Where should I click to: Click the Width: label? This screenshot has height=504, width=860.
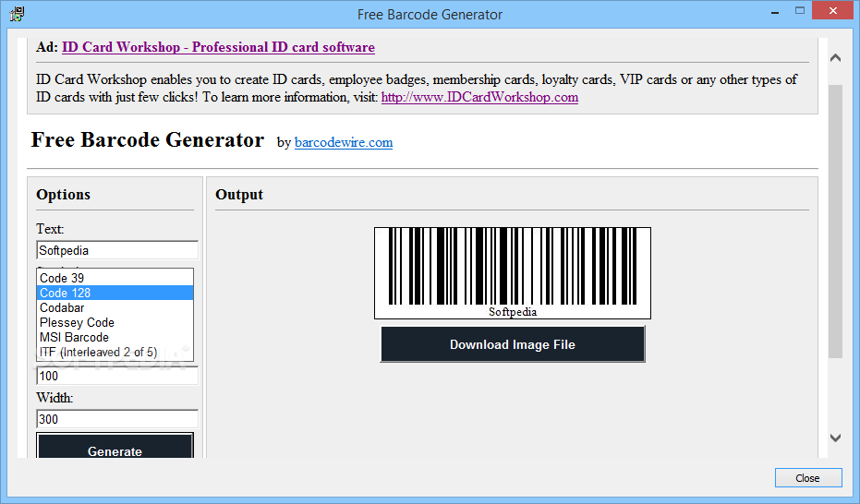tap(55, 398)
